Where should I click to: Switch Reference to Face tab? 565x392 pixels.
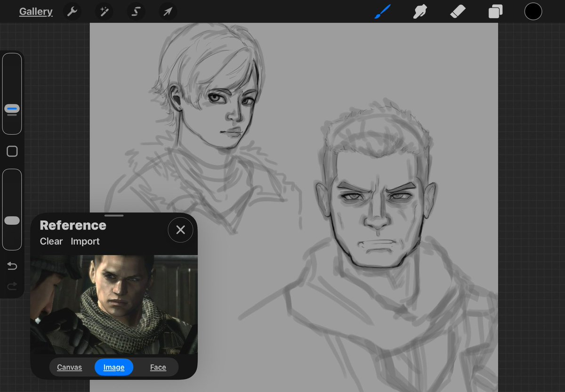(158, 367)
